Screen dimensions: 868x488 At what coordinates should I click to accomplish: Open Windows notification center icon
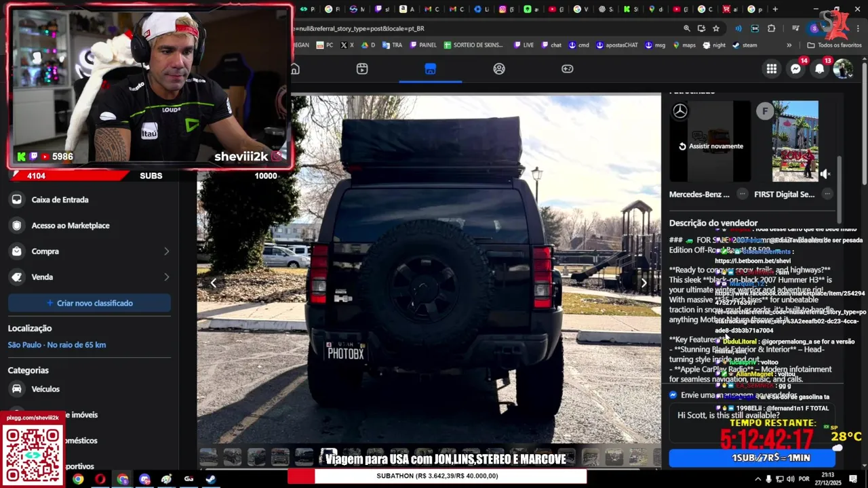point(854,479)
